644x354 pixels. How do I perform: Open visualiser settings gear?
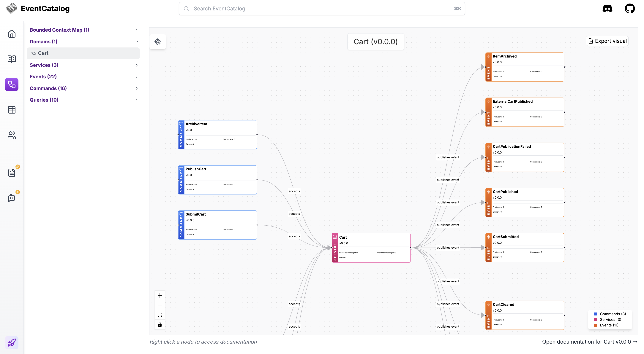tap(157, 42)
